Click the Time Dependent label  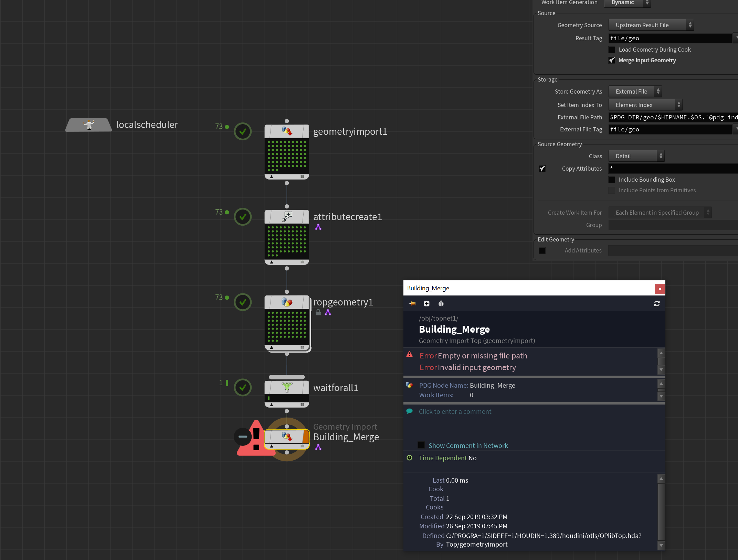443,458
